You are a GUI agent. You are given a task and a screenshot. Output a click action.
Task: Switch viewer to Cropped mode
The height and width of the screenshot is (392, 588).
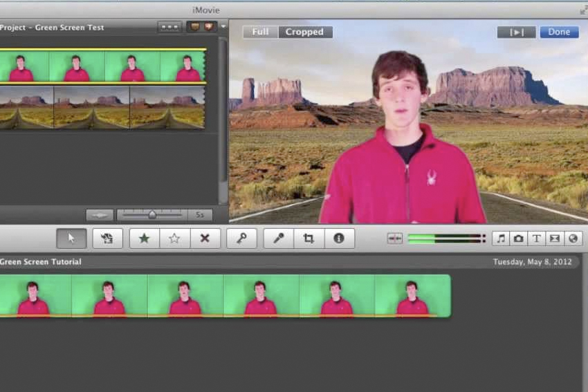[x=305, y=32]
